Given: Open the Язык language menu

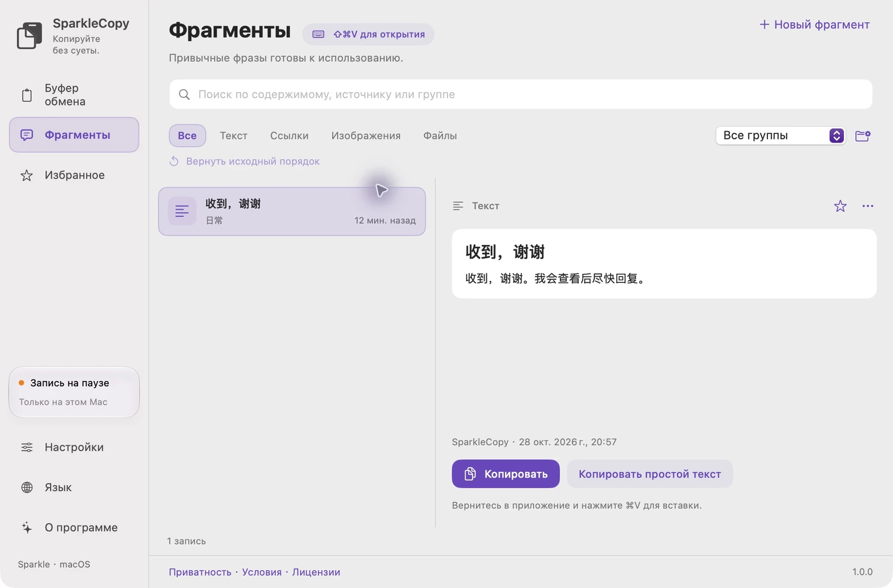Looking at the screenshot, I should pyautogui.click(x=74, y=488).
